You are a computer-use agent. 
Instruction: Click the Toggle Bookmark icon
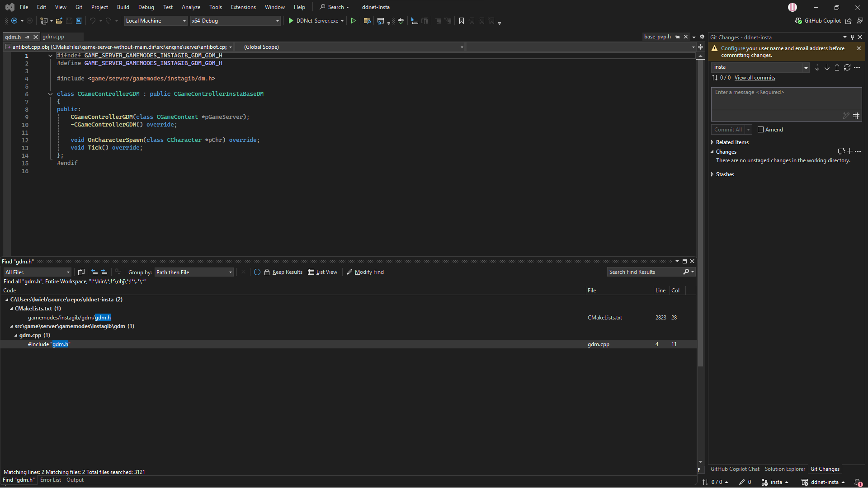pos(462,21)
